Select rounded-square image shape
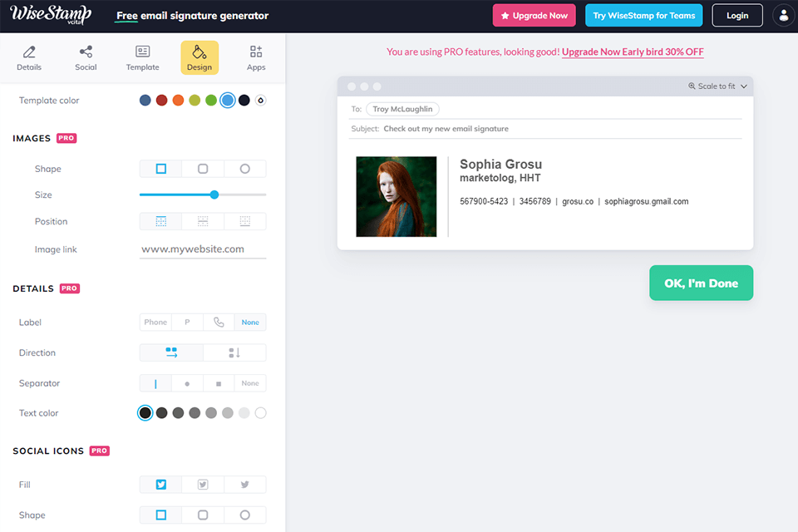Screen dimensions: 798x532 [203, 169]
